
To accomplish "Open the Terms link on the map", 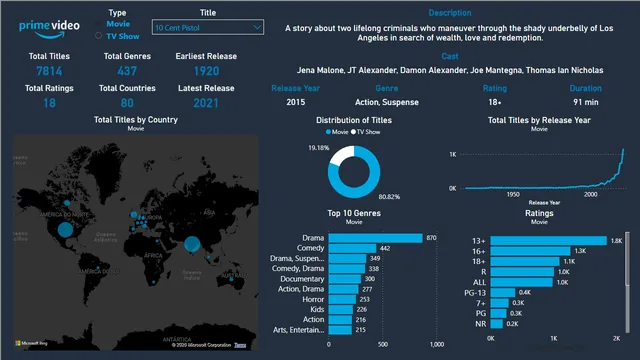I will (x=240, y=345).
